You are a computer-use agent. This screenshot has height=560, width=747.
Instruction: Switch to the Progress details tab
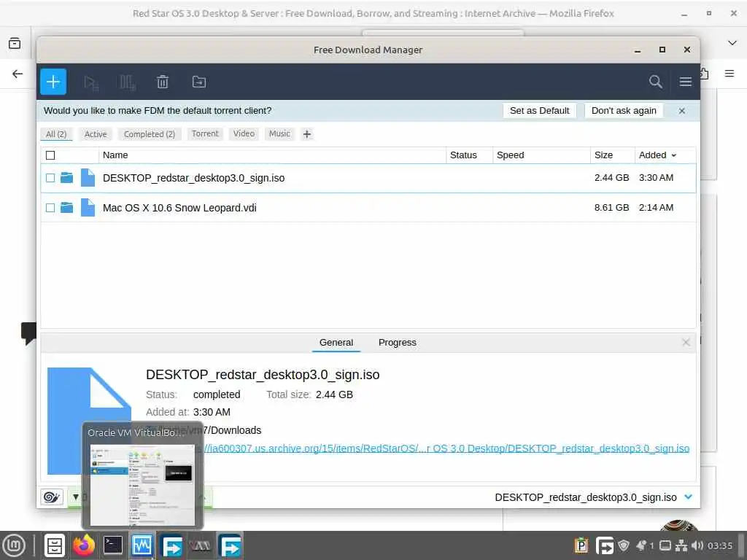pyautogui.click(x=398, y=343)
